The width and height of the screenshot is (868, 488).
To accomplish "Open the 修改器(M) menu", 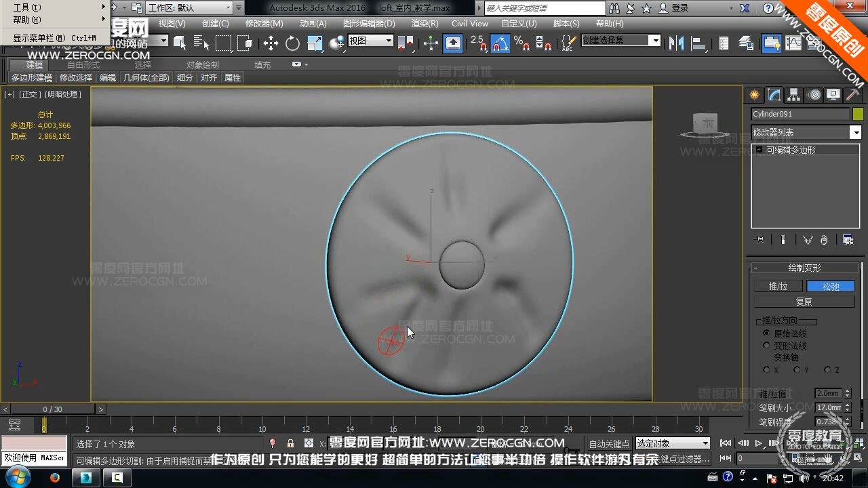I will coord(264,23).
